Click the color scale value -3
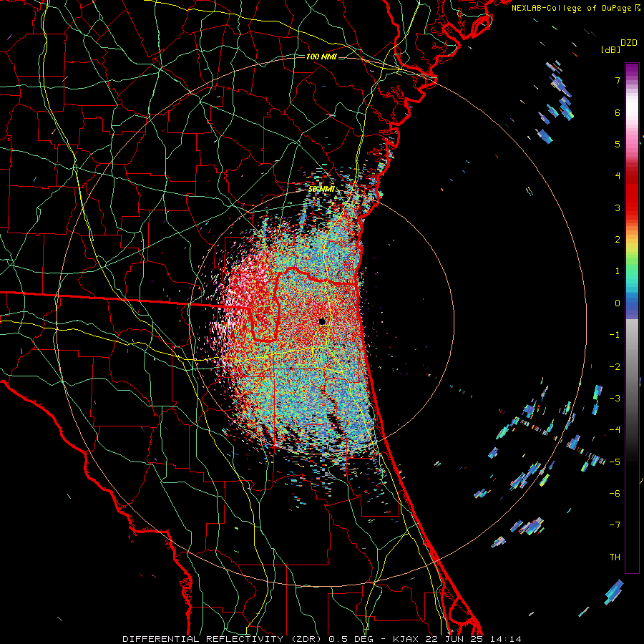Image resolution: width=644 pixels, height=644 pixels. click(x=615, y=399)
